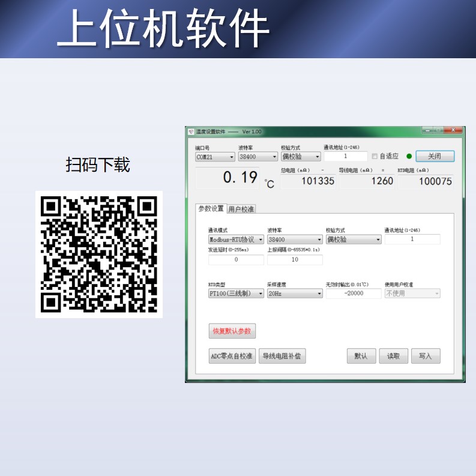
Task: Click the ADC零点自校准 button
Action: coord(232,356)
